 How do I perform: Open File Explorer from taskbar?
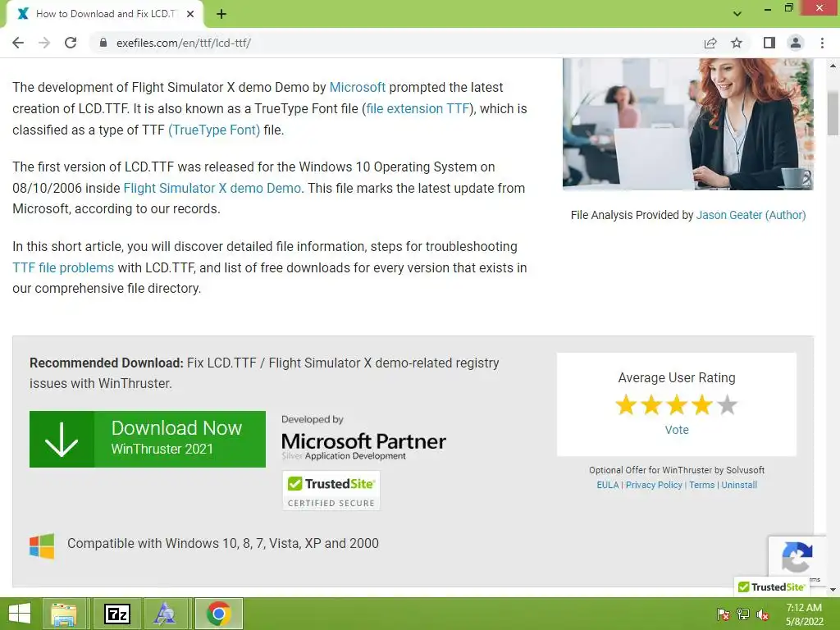pos(64,614)
